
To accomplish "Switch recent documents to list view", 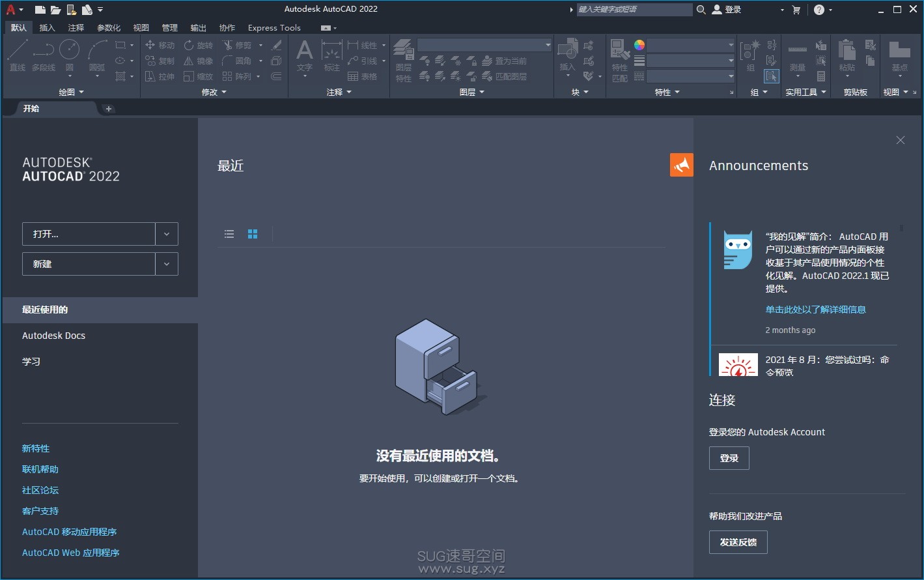I will (x=229, y=234).
